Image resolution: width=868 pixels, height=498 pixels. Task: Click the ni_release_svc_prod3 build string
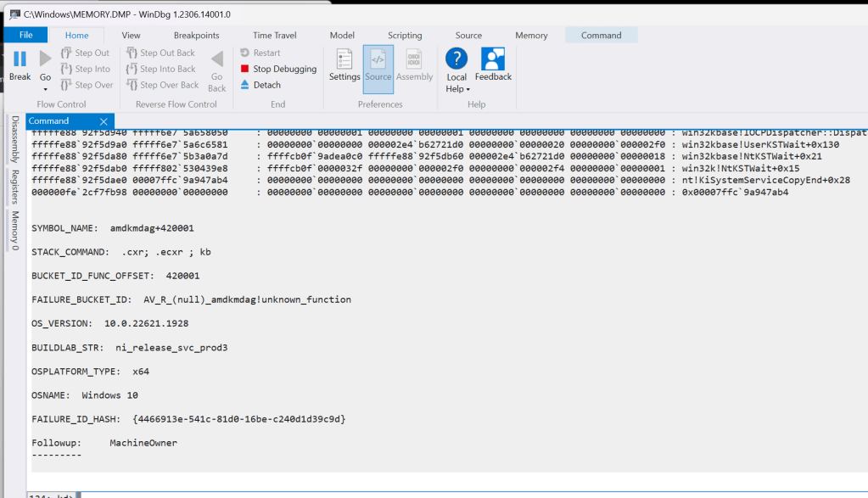[171, 348]
